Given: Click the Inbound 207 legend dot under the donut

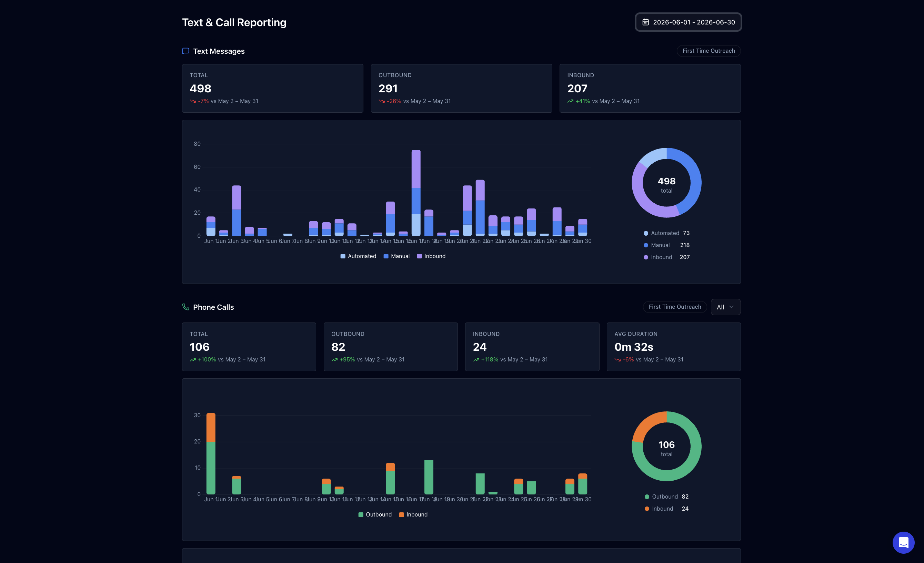Looking at the screenshot, I should [646, 257].
